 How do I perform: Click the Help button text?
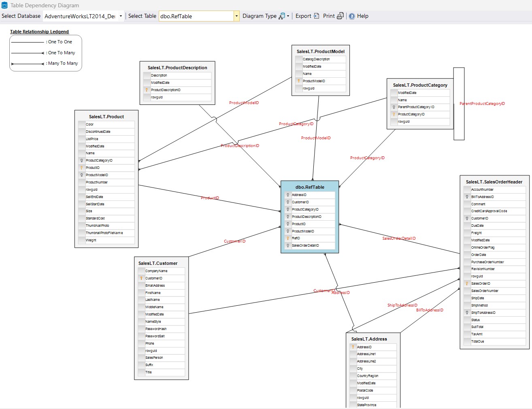pos(363,16)
